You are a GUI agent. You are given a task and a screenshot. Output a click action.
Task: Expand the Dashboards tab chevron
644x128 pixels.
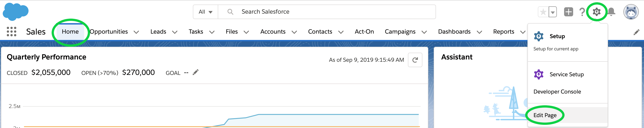pyautogui.click(x=479, y=32)
